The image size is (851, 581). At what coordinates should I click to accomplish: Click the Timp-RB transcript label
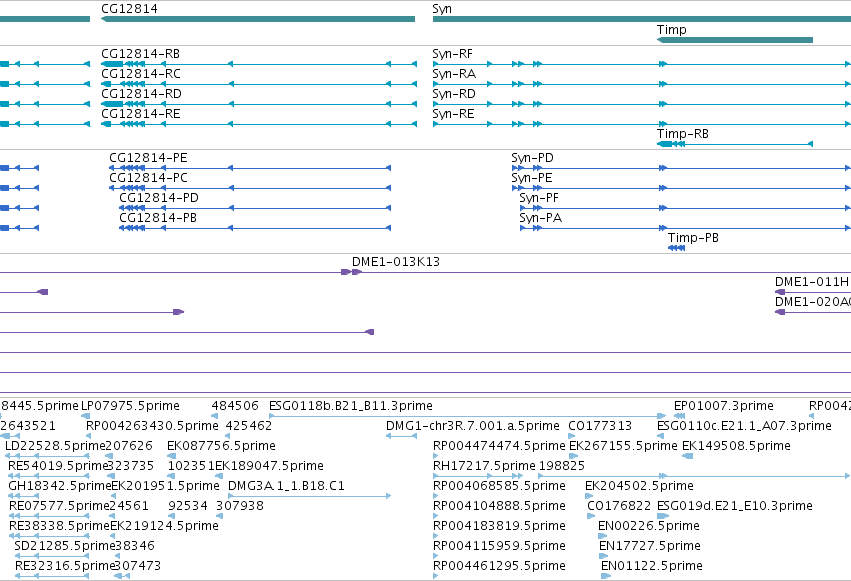(683, 133)
